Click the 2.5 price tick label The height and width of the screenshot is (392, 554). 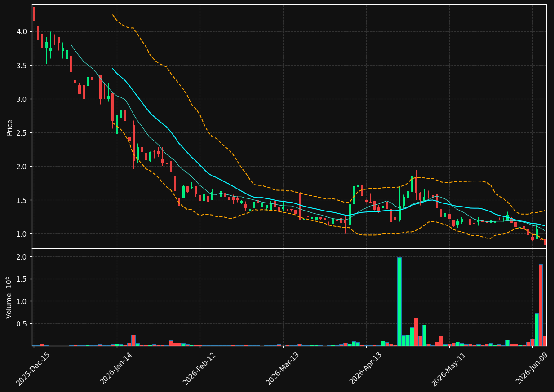[x=22, y=132]
